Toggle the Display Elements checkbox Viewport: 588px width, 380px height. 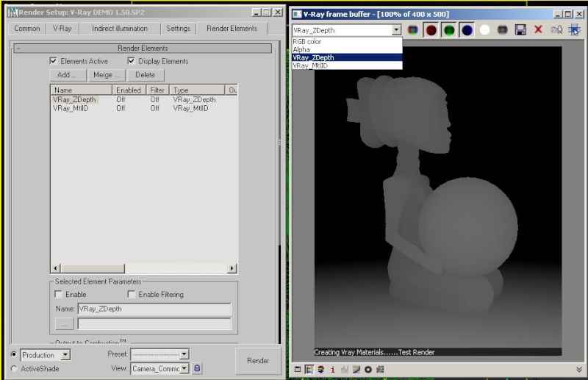click(131, 61)
